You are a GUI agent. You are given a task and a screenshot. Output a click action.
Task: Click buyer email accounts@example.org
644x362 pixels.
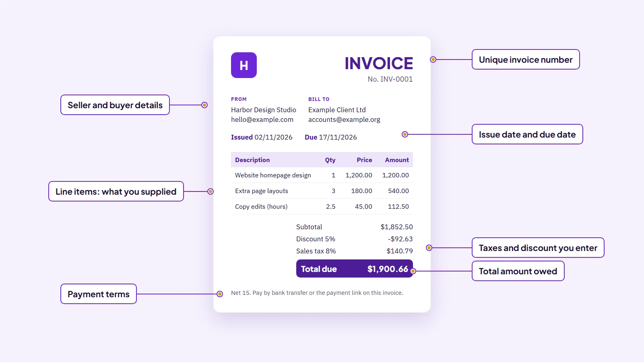[x=344, y=119]
